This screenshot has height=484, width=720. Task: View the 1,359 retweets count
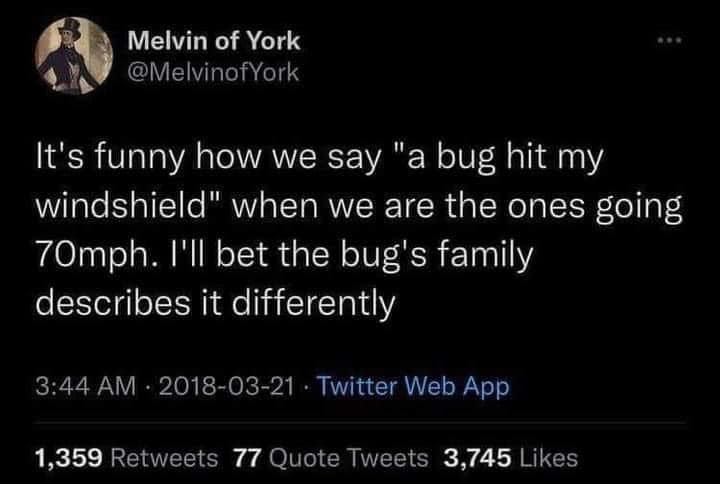(68, 458)
